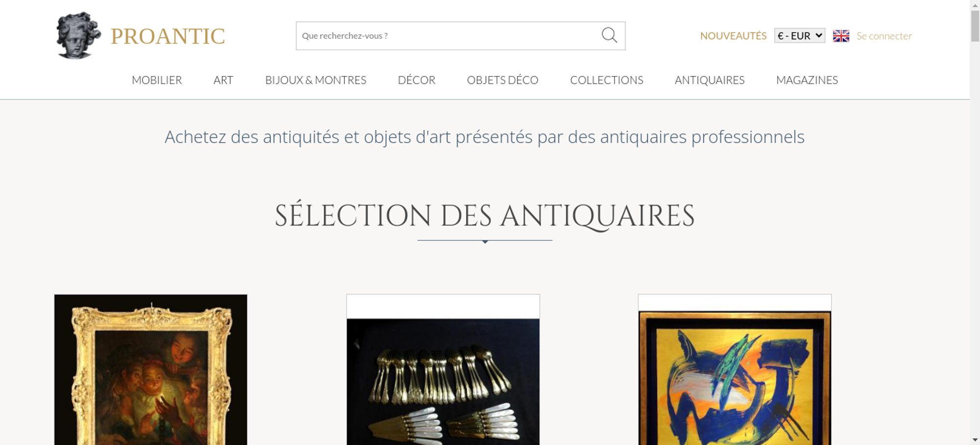Click the Se connecter link
980x445 pixels.
tap(884, 36)
